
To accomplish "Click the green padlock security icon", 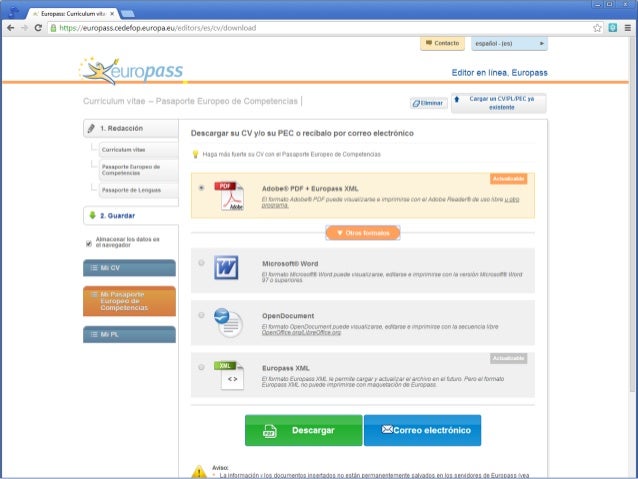I will click(x=53, y=28).
